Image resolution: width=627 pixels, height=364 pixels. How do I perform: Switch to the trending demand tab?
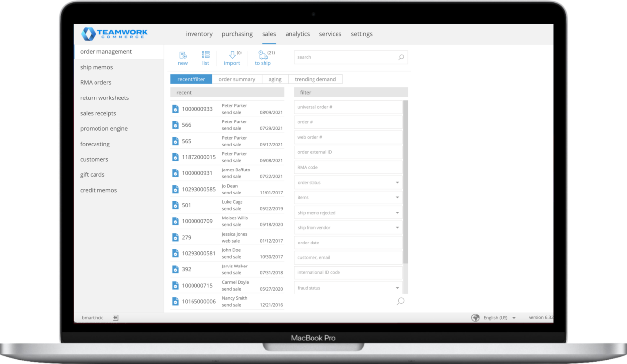(316, 79)
